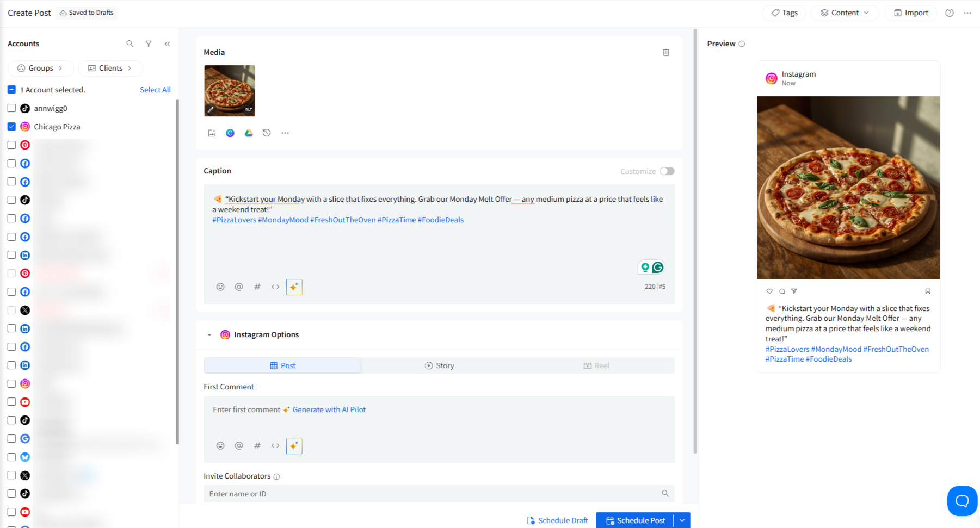Click Select All accounts link
Image resolution: width=980 pixels, height=528 pixels.
click(155, 90)
